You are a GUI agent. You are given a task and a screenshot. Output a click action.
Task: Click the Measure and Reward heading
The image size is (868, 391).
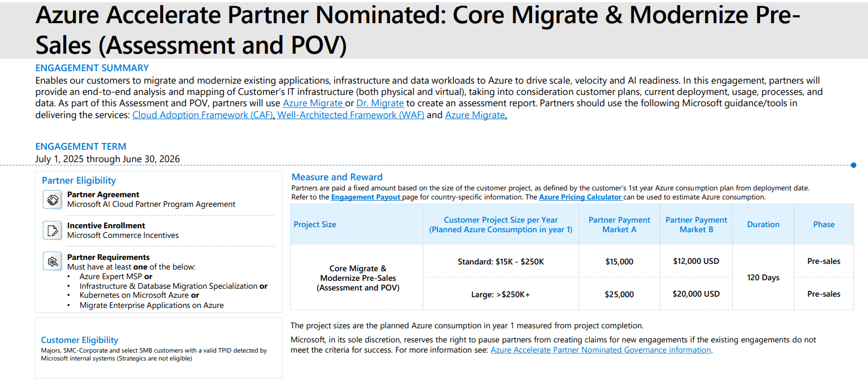point(337,177)
